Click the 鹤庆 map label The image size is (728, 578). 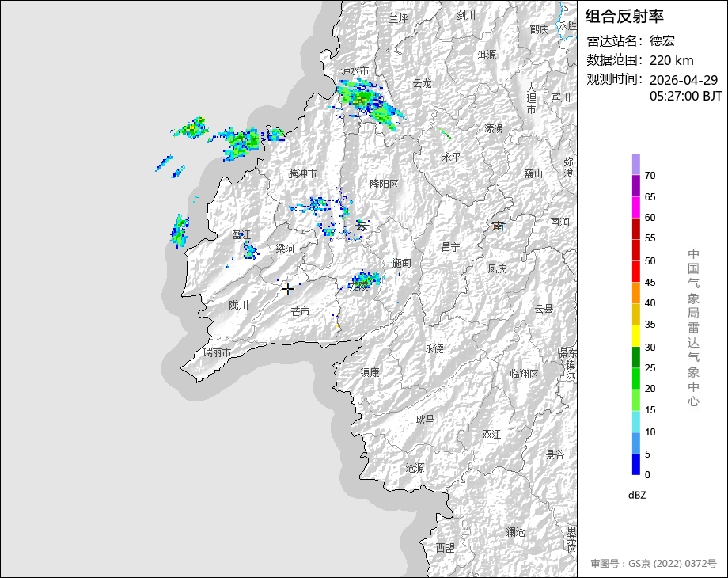coord(539,29)
